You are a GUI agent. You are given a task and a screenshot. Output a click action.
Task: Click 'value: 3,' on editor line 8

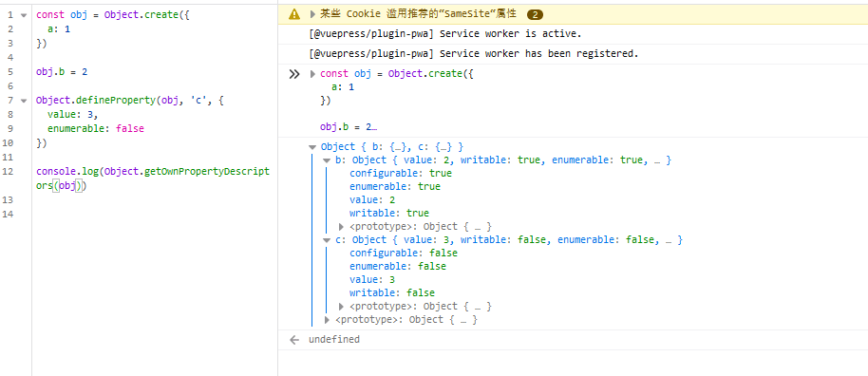tap(73, 115)
